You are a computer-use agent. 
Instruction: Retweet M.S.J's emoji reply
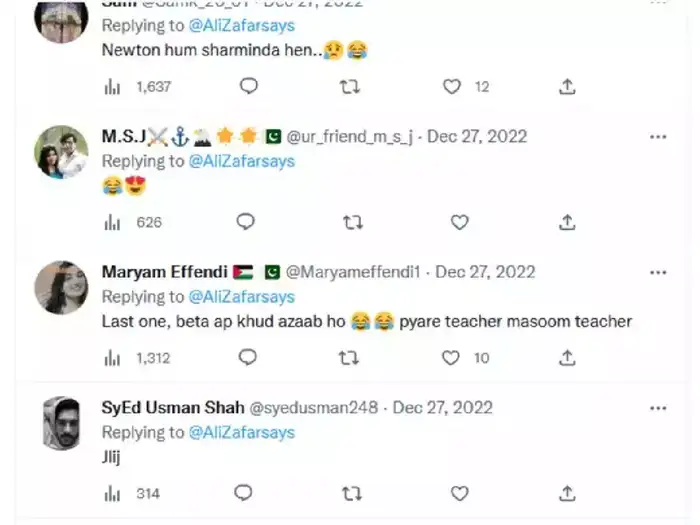click(353, 222)
